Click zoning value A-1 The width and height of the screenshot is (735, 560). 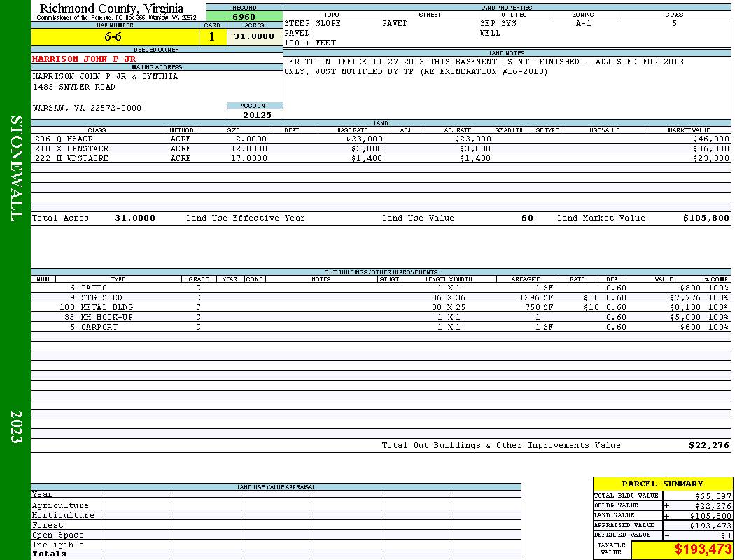[x=584, y=23]
